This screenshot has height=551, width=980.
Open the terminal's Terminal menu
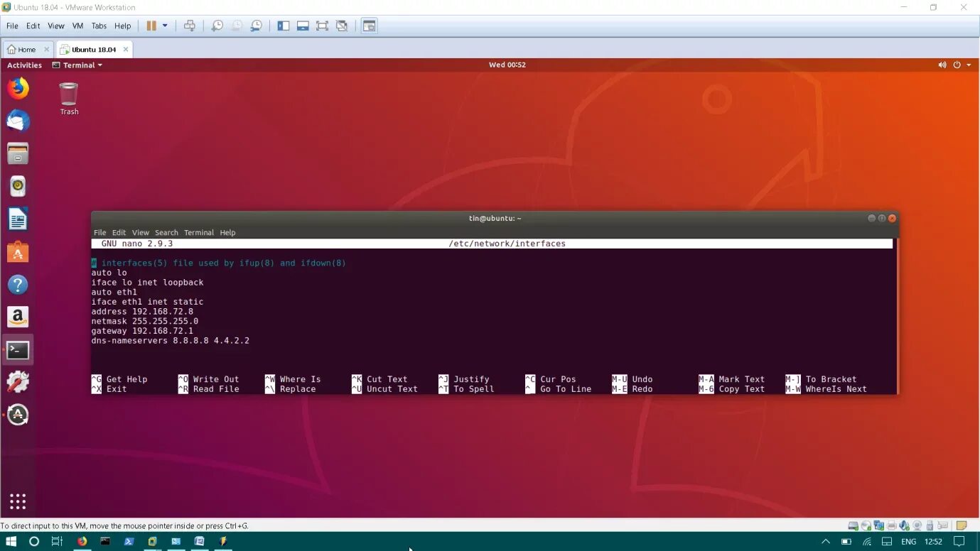(199, 232)
